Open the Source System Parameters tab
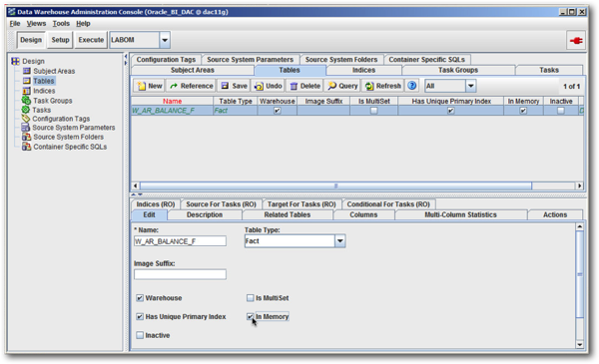Image resolution: width=599 pixels, height=364 pixels. click(x=250, y=60)
